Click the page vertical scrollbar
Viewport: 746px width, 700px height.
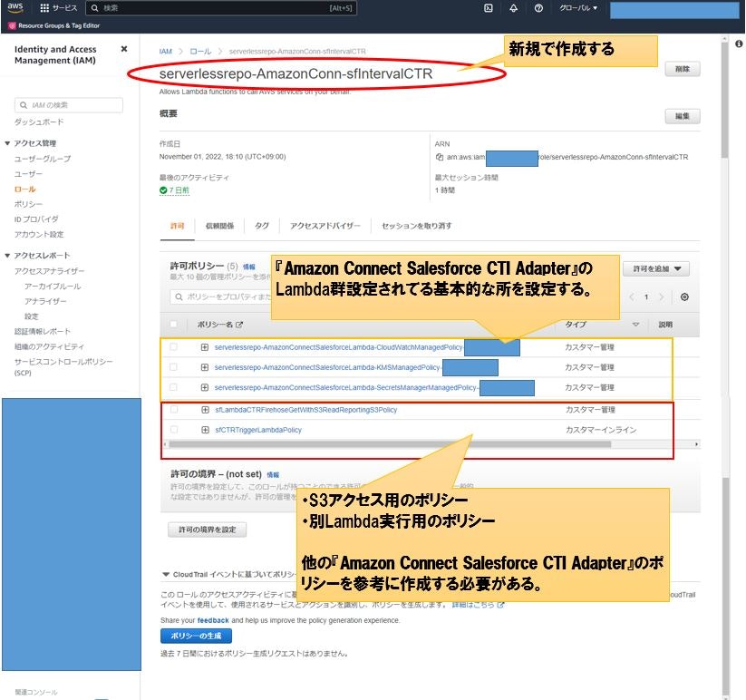[724, 100]
